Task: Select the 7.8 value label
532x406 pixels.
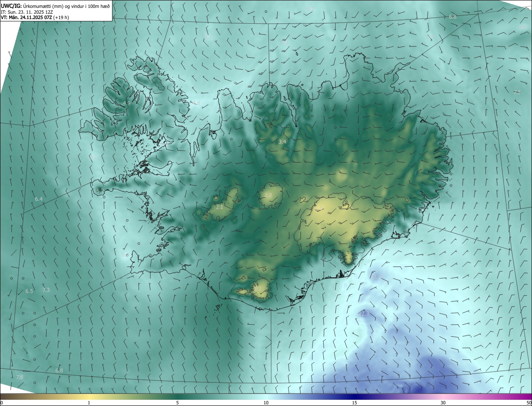Action: [20, 377]
